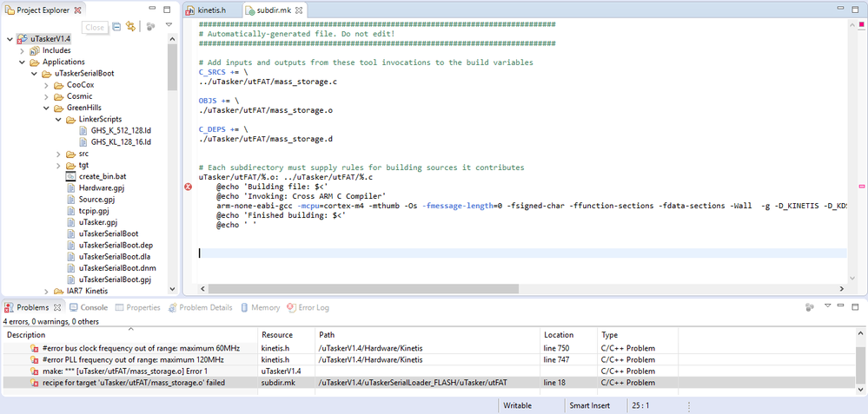The width and height of the screenshot is (868, 414).
Task: Expand the src folder
Action: coord(59,154)
